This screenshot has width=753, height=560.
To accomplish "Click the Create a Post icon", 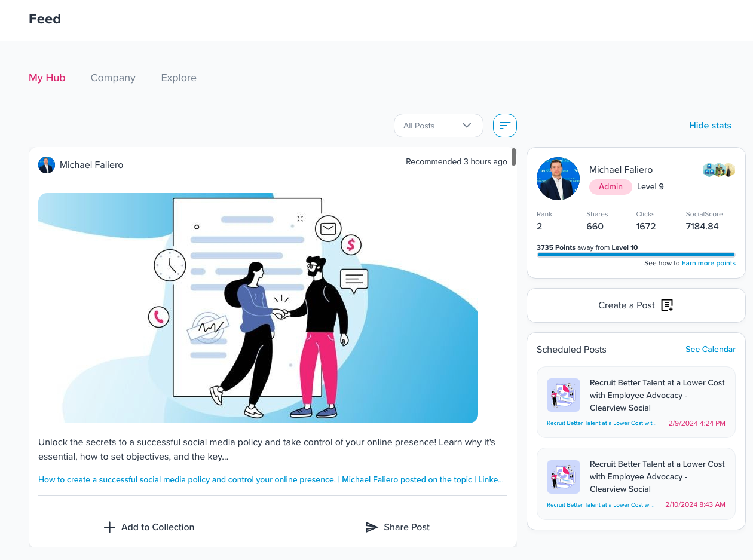I will point(667,305).
